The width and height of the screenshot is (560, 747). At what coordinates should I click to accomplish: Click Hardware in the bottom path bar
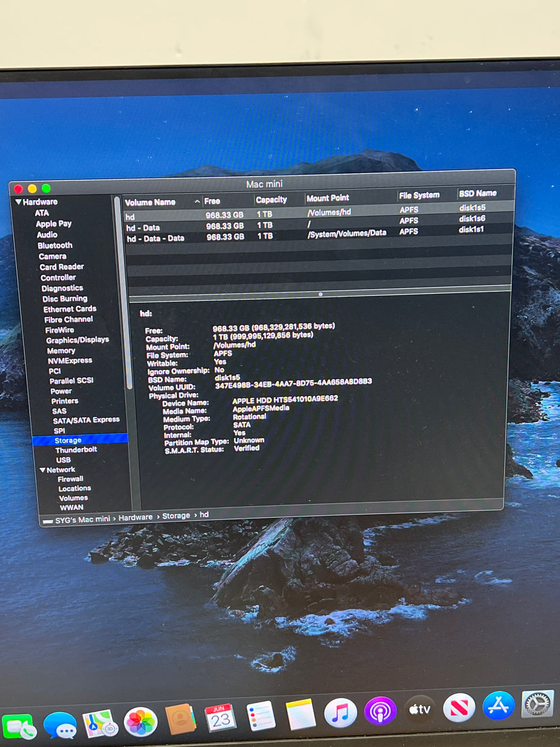[x=135, y=518]
